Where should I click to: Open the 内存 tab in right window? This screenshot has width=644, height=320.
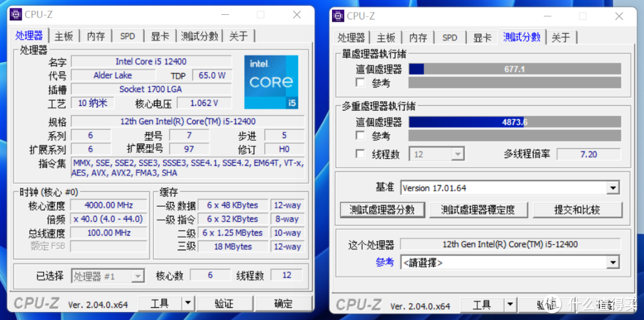coord(417,38)
